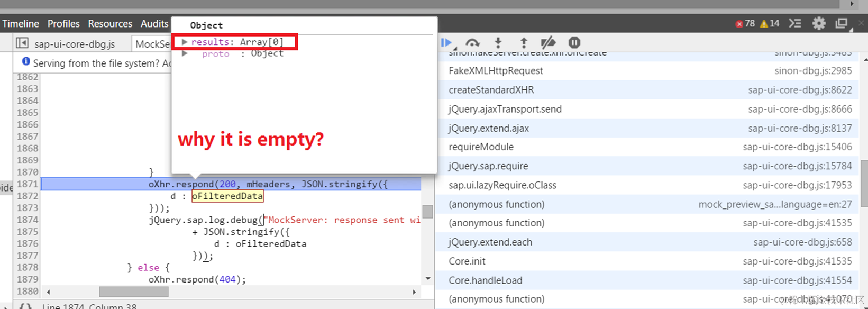
Task: Click call stack panel scrollbar thumb
Action: click(864, 184)
